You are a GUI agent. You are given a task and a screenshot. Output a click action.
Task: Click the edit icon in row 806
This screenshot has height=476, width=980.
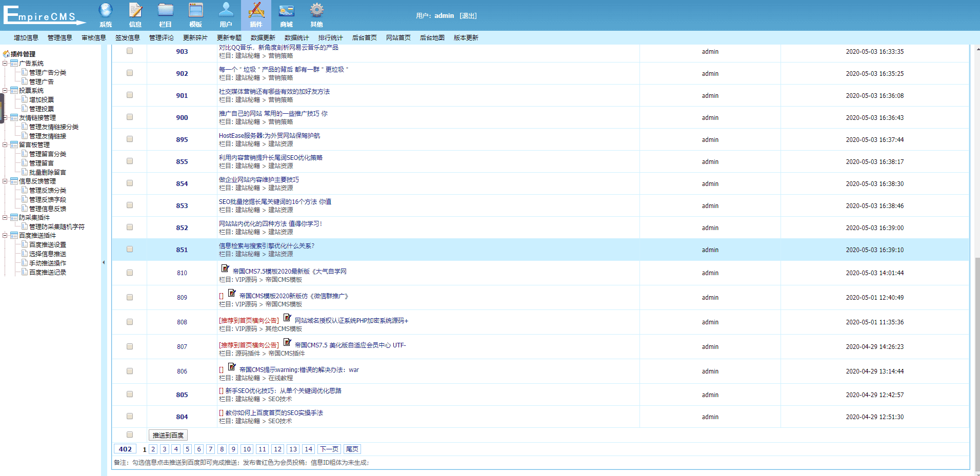[232, 366]
